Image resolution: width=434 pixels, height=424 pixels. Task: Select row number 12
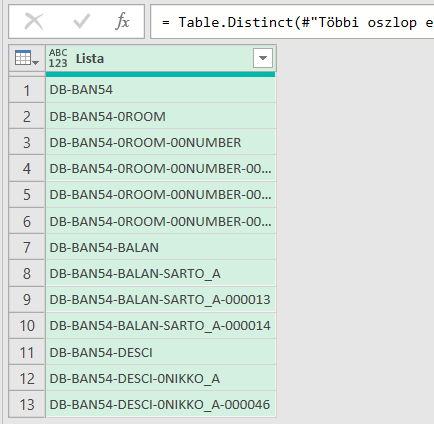(x=27, y=378)
